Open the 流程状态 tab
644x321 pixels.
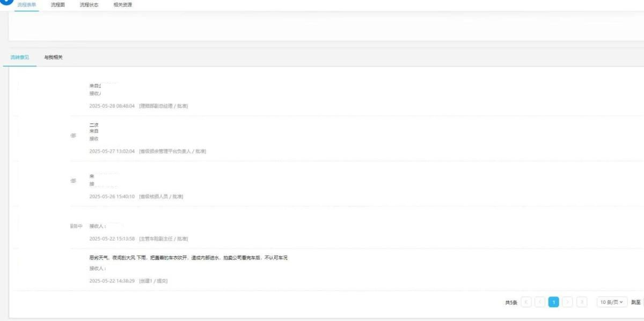[x=89, y=5]
